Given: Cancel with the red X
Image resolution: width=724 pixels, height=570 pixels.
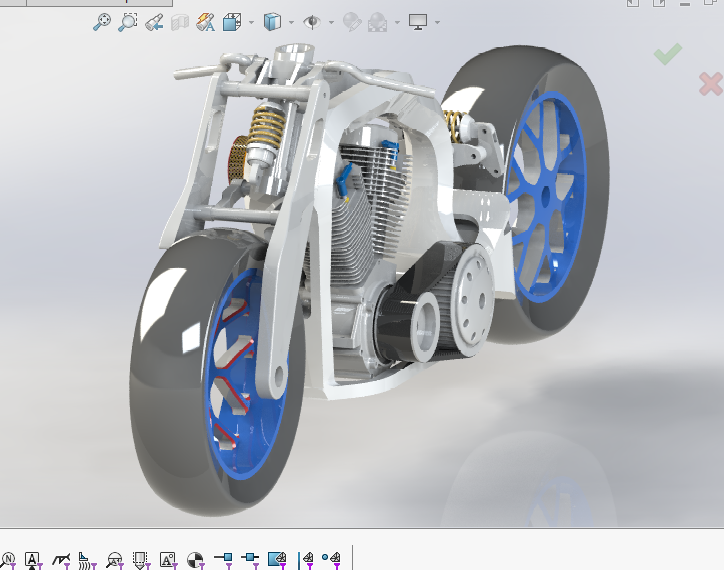Looking at the screenshot, I should click(x=710, y=84).
